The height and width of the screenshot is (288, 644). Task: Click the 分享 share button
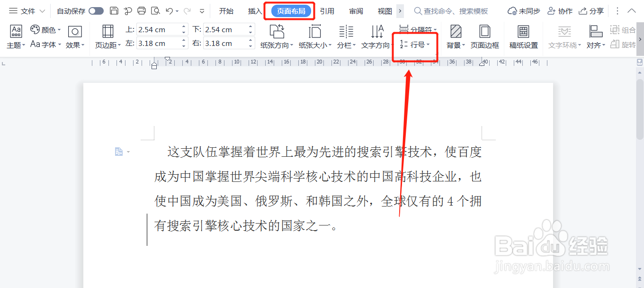tap(591, 11)
